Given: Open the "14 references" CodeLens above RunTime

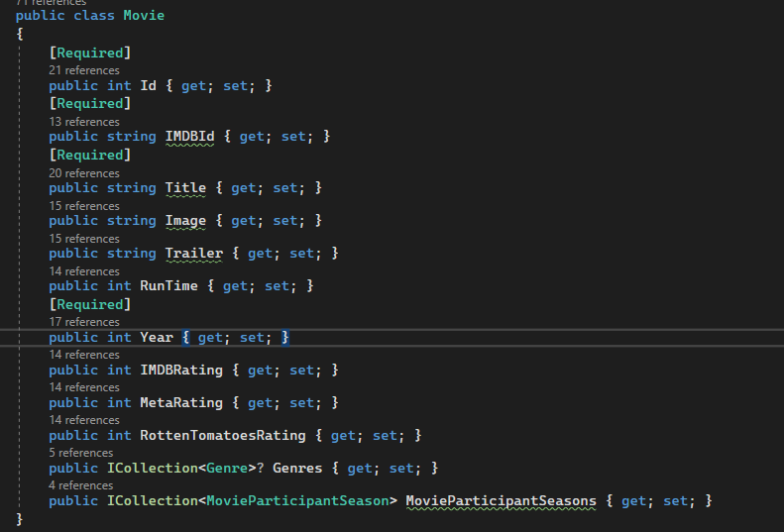Looking at the screenshot, I should (x=84, y=271).
